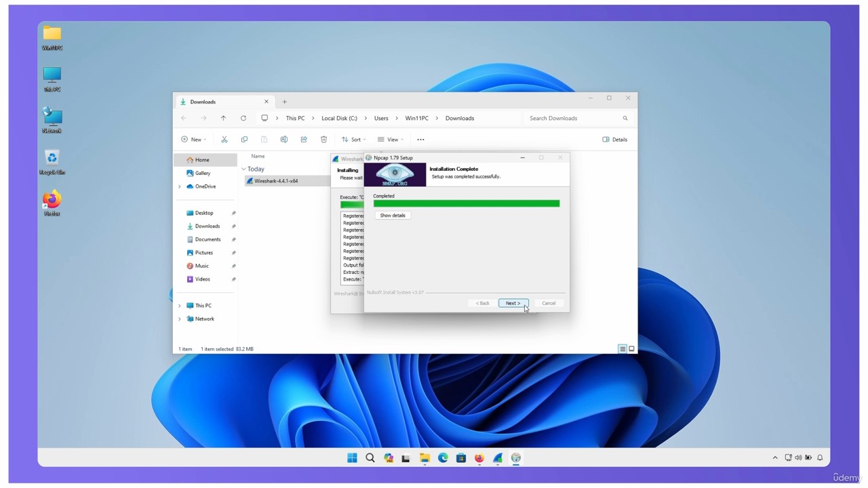
Task: Add a new Explorer tab
Action: pyautogui.click(x=285, y=102)
